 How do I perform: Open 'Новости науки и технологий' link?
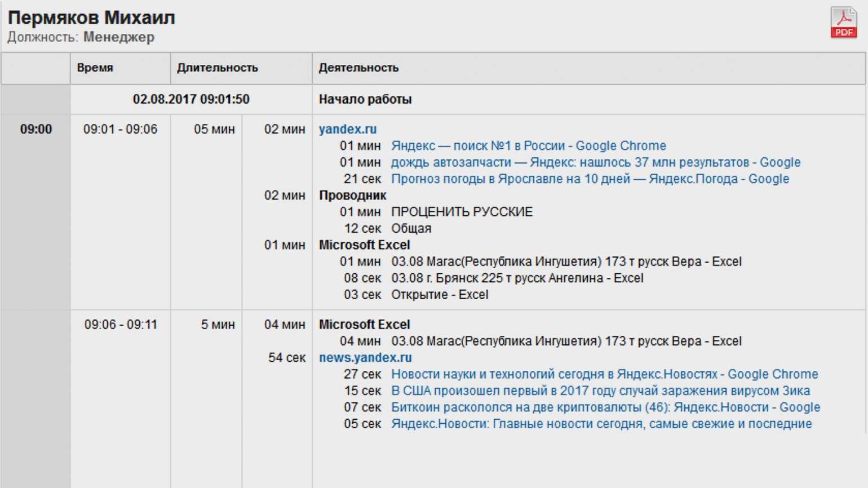click(604, 374)
